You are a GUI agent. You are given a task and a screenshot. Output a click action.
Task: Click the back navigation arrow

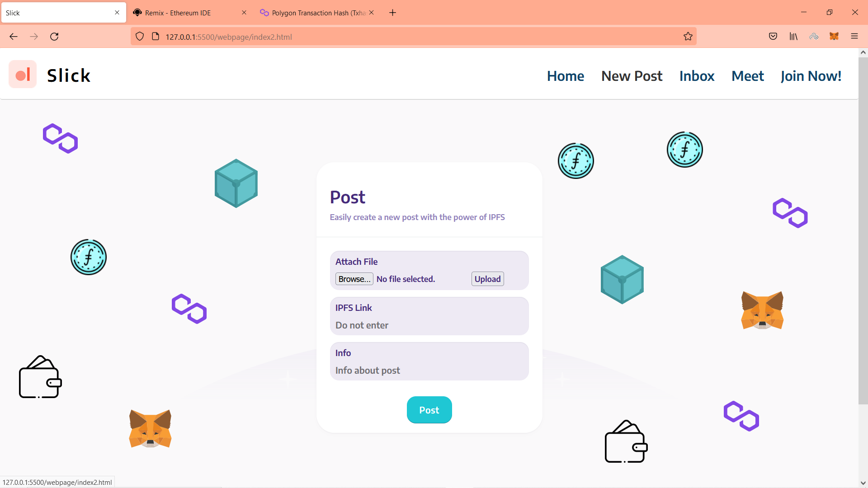[14, 36]
